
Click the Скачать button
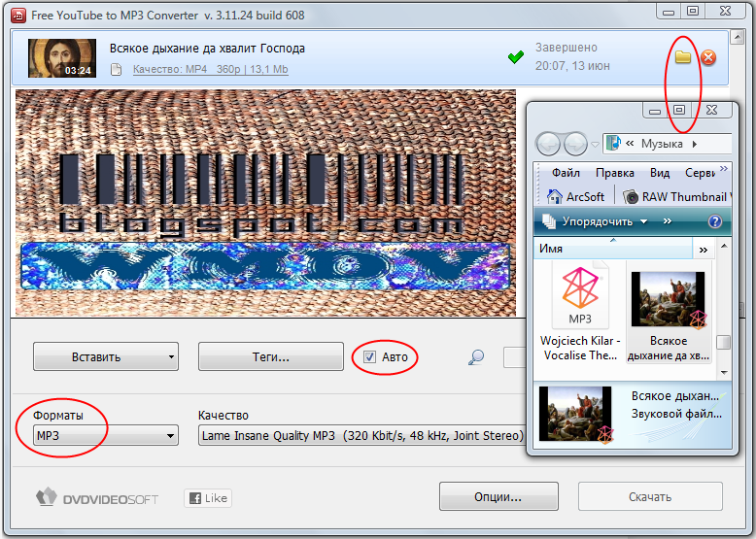point(650,496)
